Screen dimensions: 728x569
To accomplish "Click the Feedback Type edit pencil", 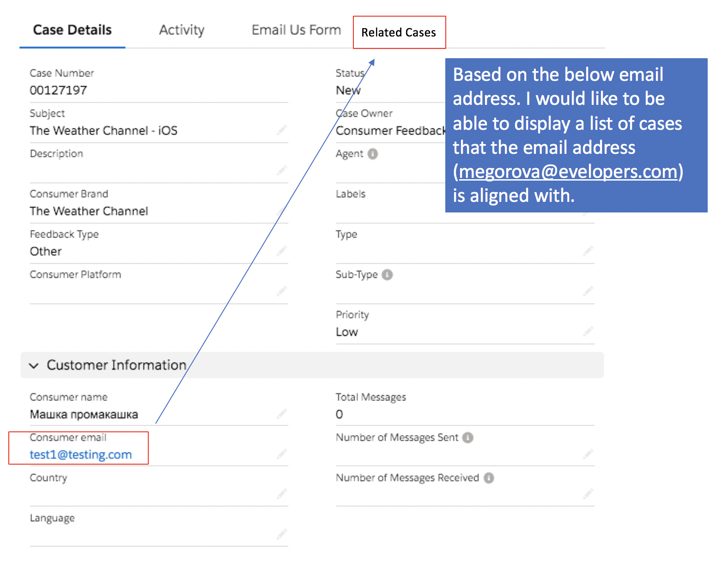I will (282, 251).
